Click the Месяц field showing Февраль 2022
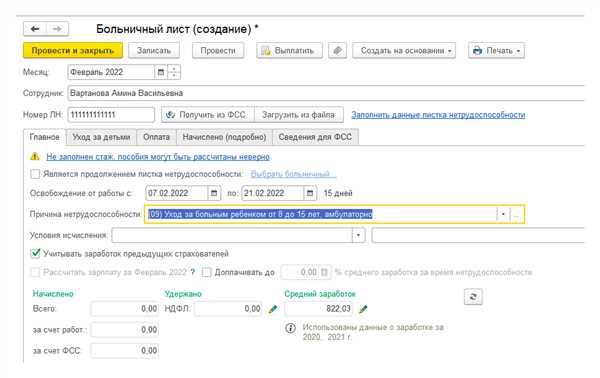The image size is (600, 378). coord(111,72)
